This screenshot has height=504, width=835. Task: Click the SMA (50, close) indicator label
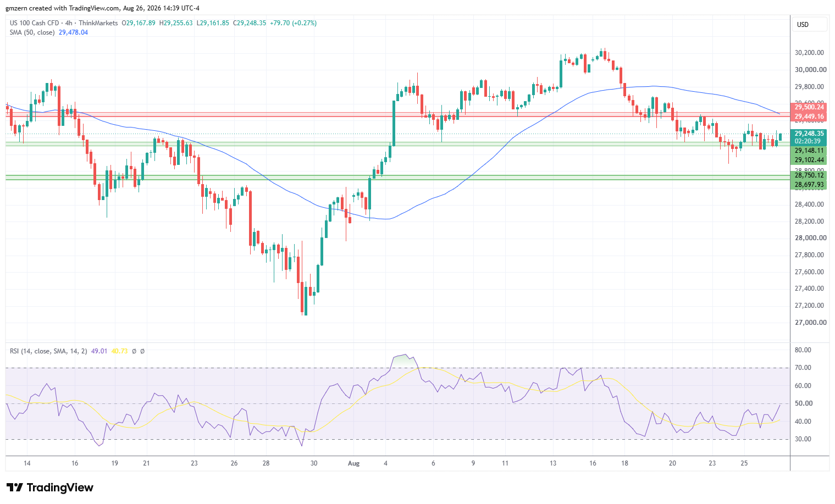(x=32, y=32)
